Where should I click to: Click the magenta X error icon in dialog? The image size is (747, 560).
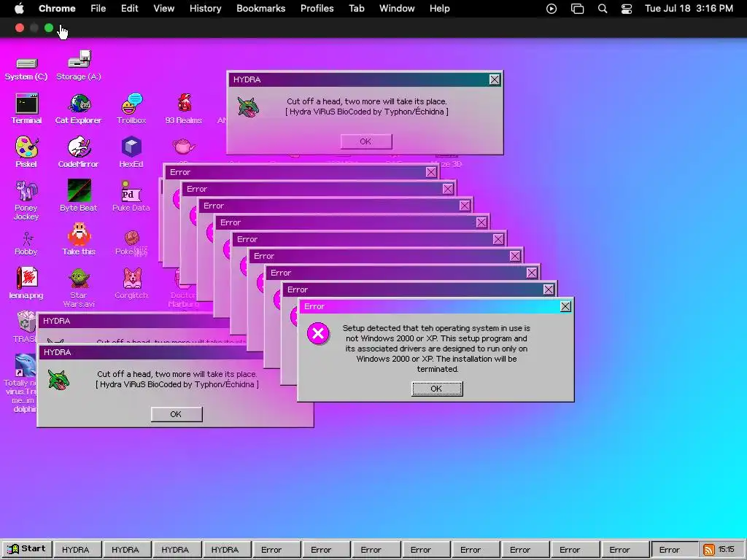318,333
